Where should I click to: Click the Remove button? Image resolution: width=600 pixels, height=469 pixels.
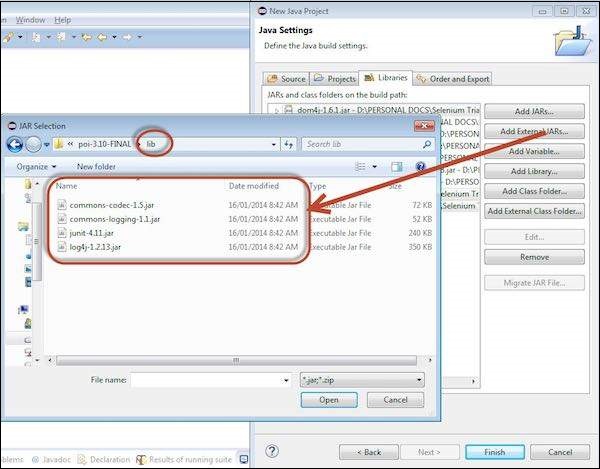(x=534, y=257)
